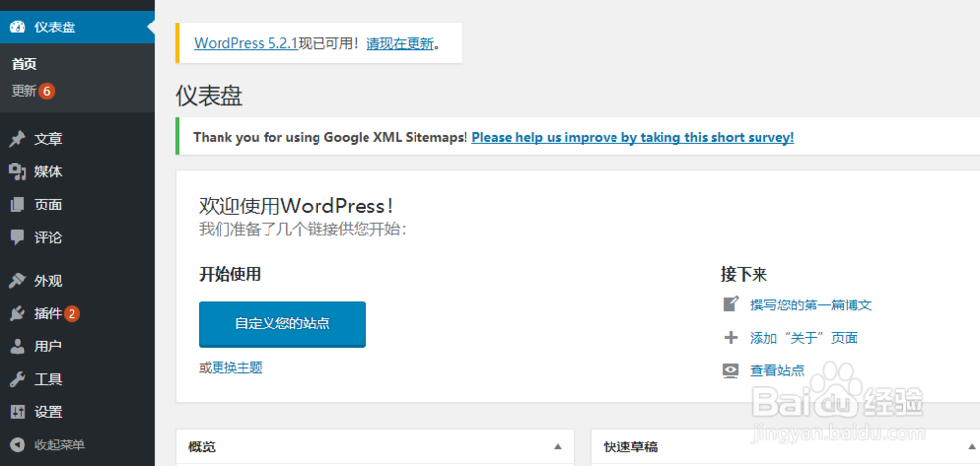Click the comment bubble icon beside 评论
This screenshot has width=980, height=466.
coord(17,237)
